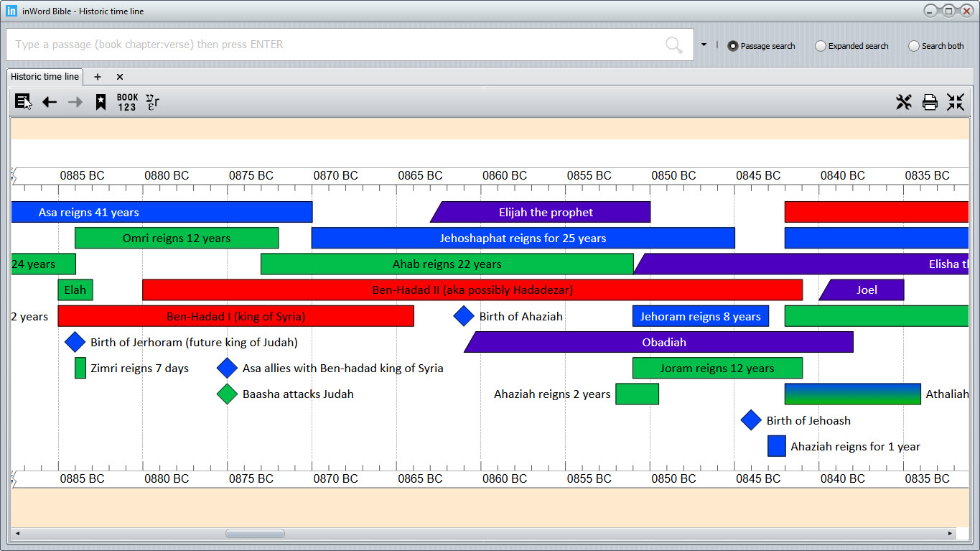Click the back navigation arrow
The width and height of the screenshot is (980, 551).
(x=49, y=101)
